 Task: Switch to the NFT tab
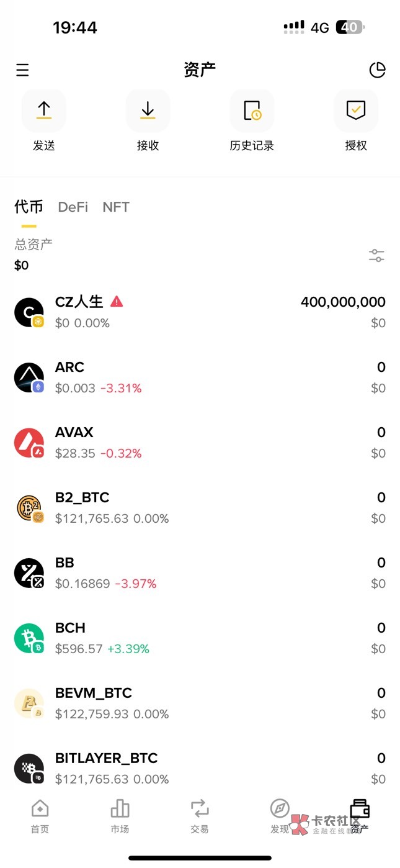[x=116, y=207]
